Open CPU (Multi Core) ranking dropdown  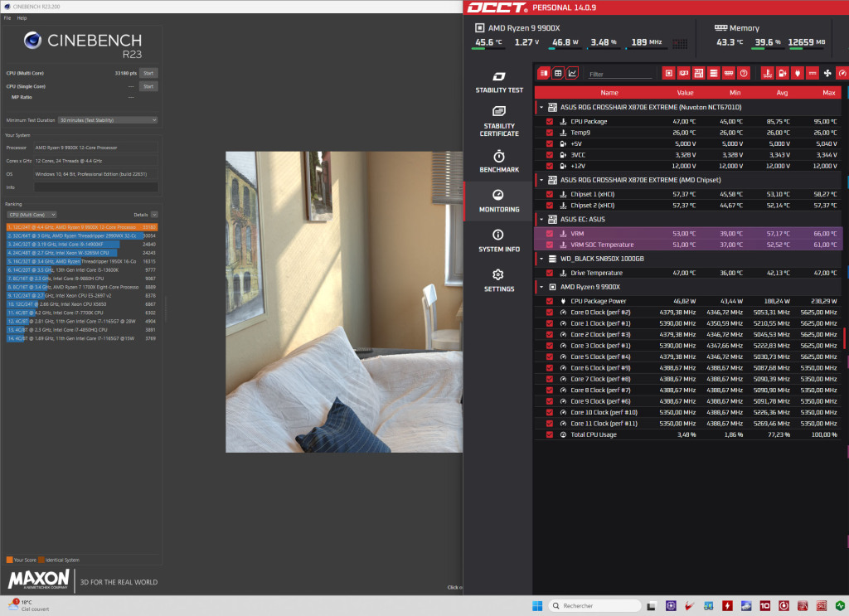(32, 215)
